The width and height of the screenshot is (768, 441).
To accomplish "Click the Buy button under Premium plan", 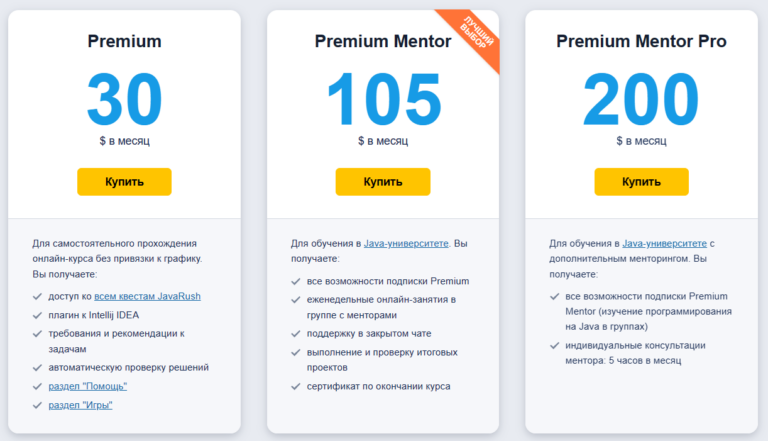I will pos(124,182).
